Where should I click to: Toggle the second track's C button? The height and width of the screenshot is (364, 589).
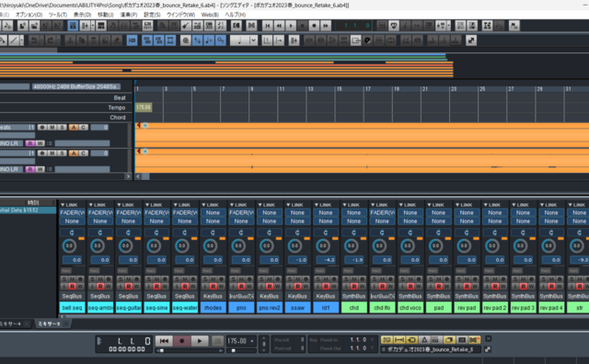click(x=84, y=154)
